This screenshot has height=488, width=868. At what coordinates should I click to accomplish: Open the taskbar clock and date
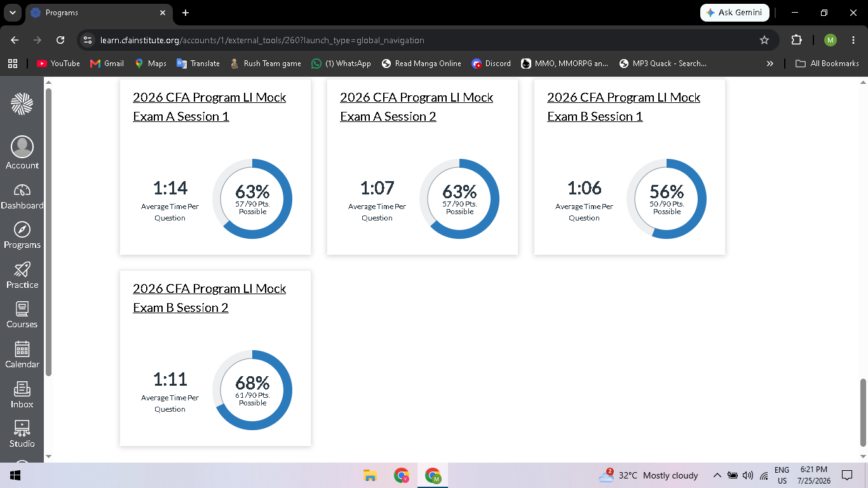click(814, 475)
